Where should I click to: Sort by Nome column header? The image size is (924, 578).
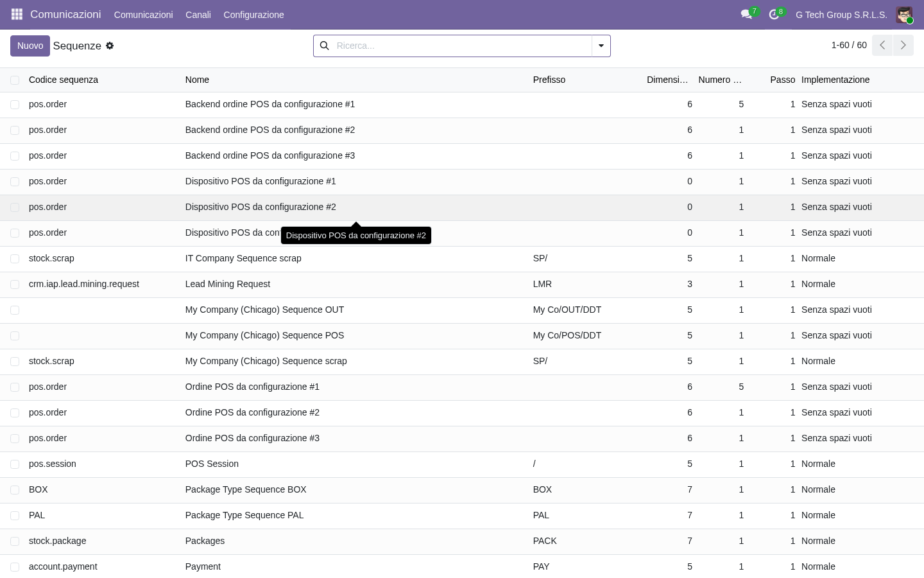click(197, 80)
